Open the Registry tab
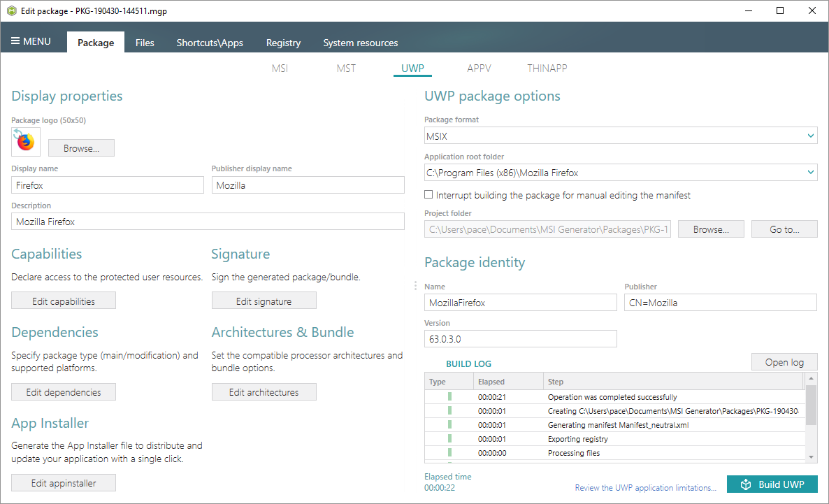Viewport: 829px width, 504px height. [283, 43]
